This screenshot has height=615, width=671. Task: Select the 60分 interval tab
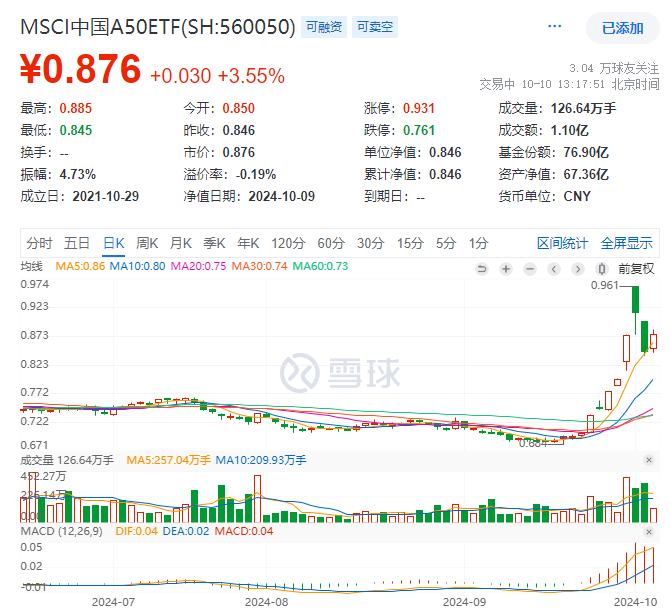pos(331,243)
